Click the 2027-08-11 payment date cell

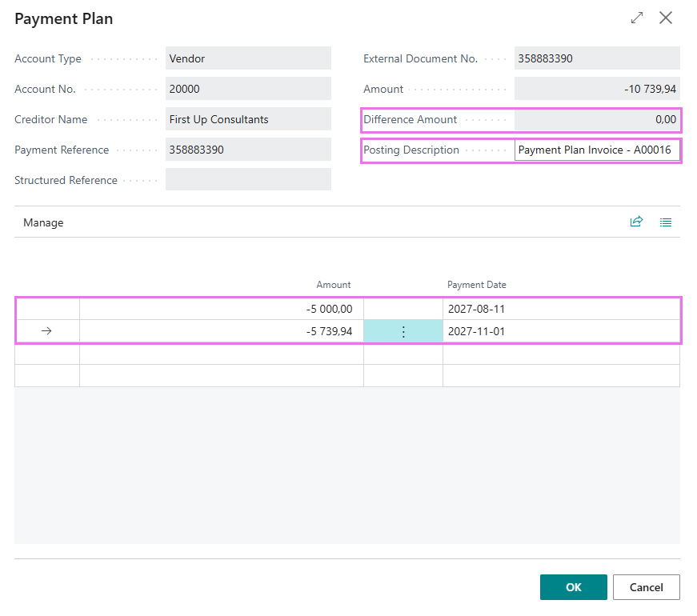[561, 309]
